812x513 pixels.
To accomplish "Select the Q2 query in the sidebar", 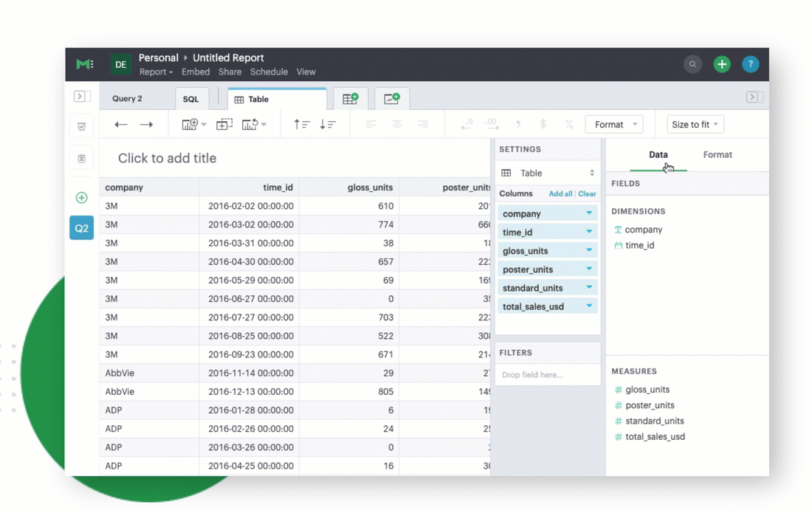I will (x=81, y=228).
